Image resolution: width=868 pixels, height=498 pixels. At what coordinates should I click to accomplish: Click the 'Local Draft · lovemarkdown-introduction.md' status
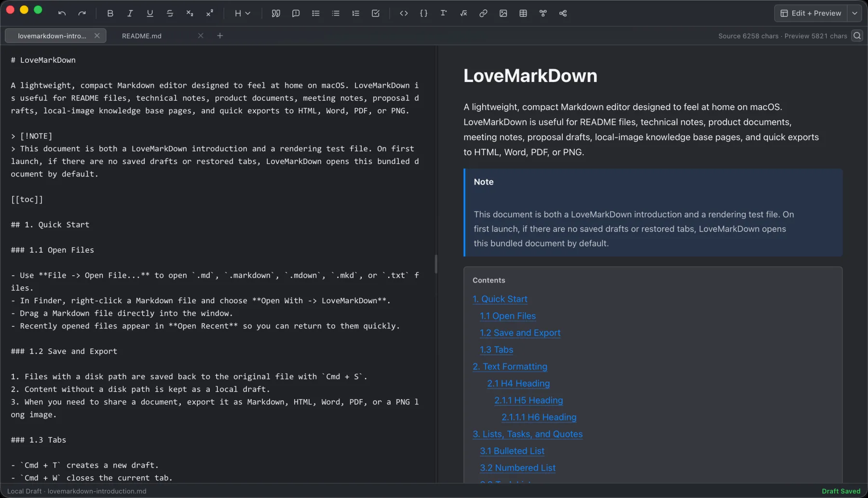pos(77,491)
